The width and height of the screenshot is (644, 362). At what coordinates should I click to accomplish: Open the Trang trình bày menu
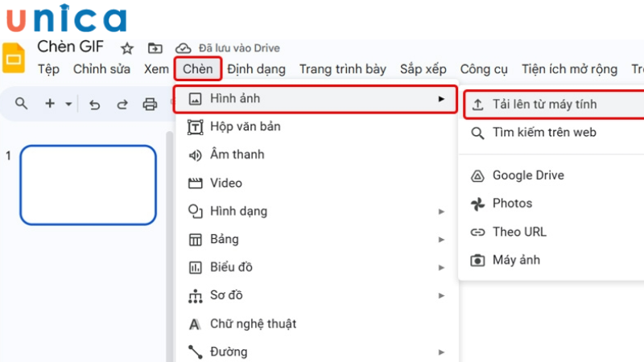click(x=343, y=69)
